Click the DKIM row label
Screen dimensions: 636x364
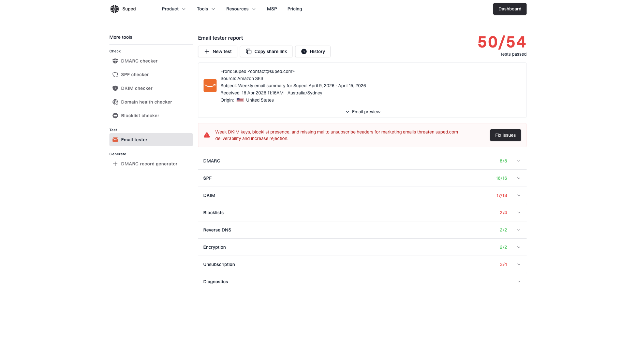click(209, 195)
